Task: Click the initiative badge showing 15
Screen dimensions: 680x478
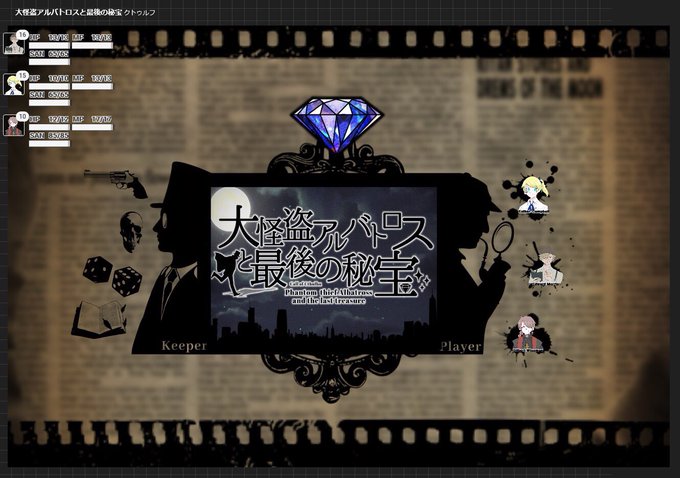Action: point(23,75)
